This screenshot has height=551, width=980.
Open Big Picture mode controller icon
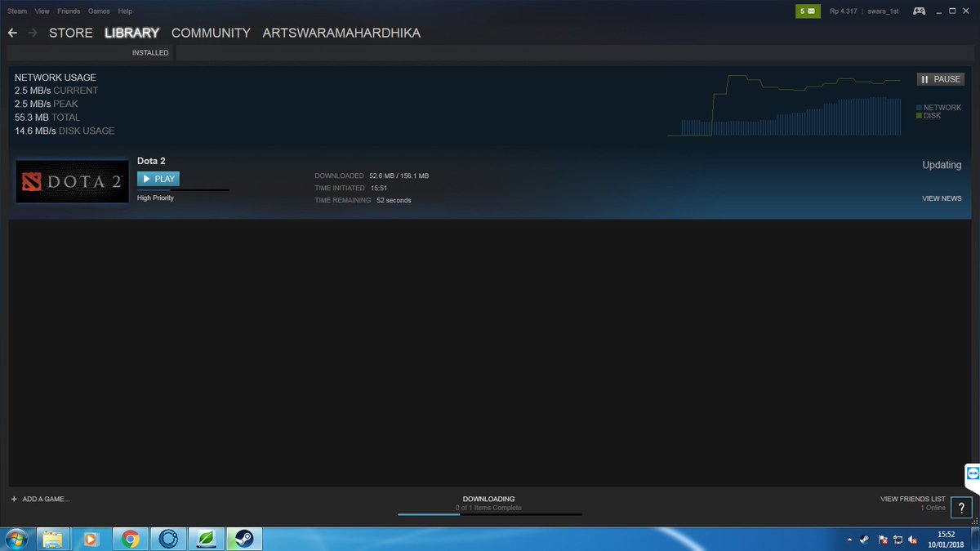pos(920,11)
